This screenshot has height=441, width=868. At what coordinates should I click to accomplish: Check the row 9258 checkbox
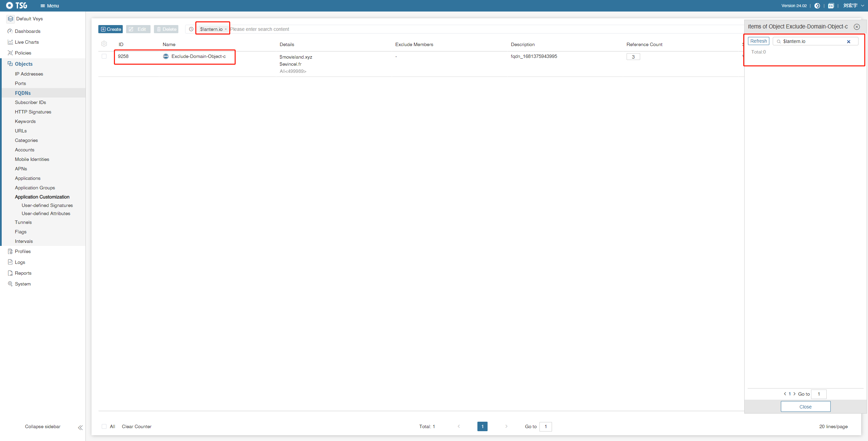pyautogui.click(x=104, y=57)
